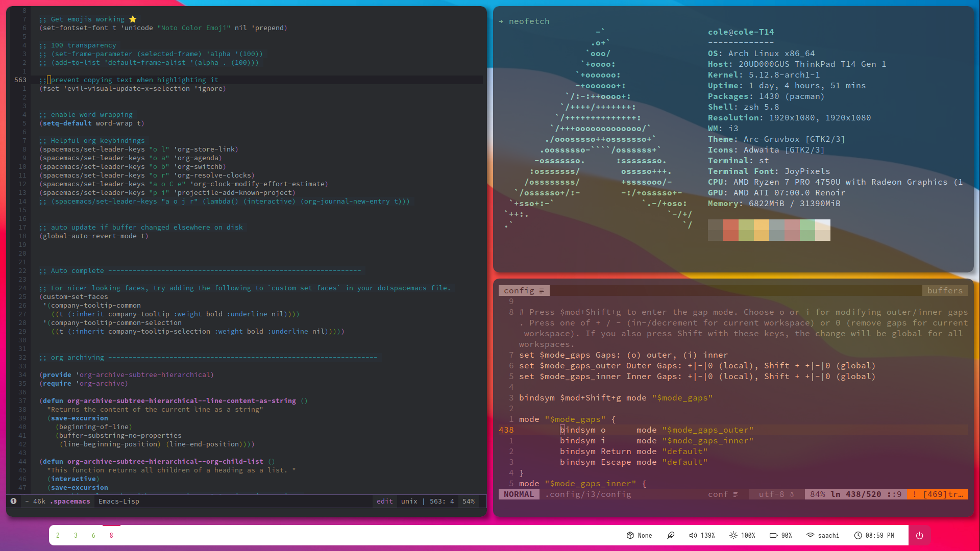980x551 pixels.
Task: Click the 'org-store-link keybinding line in Emacs
Action: [139, 149]
